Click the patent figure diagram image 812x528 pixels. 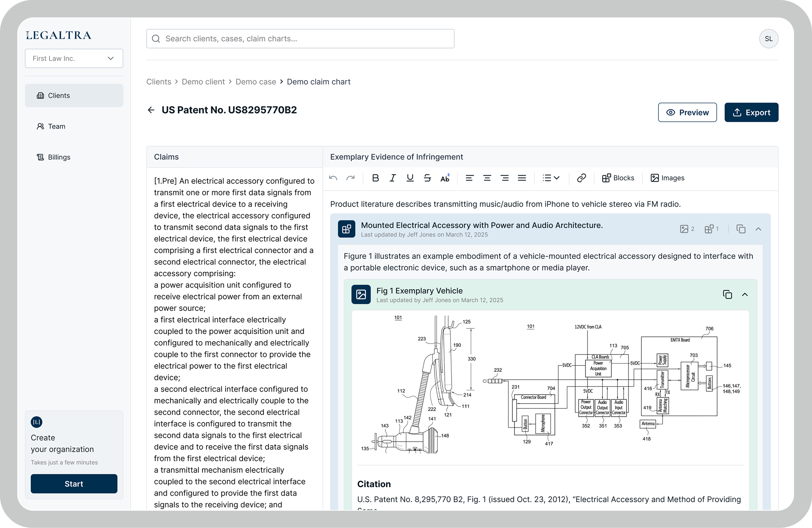[551, 385]
